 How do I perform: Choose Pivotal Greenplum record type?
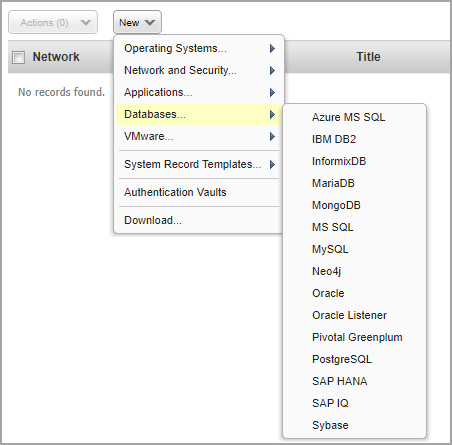pos(354,337)
